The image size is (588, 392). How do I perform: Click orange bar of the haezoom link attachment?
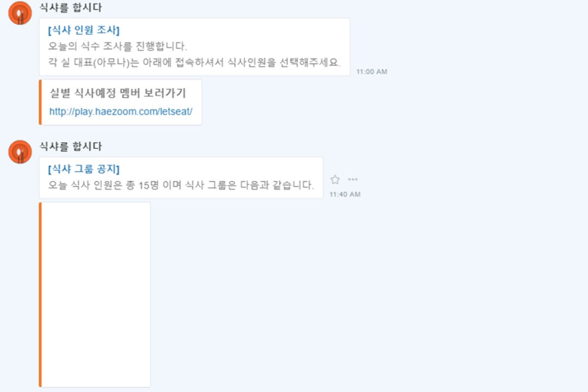(x=40, y=102)
